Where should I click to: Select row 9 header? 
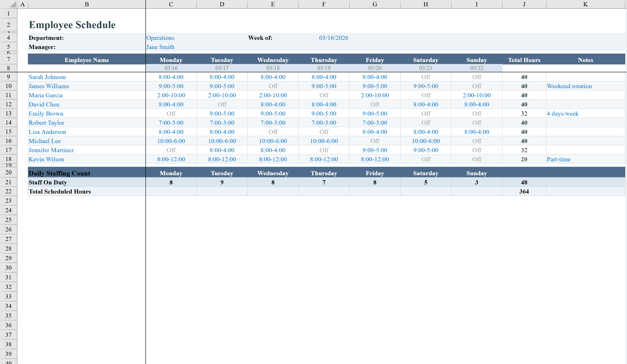pyautogui.click(x=8, y=77)
